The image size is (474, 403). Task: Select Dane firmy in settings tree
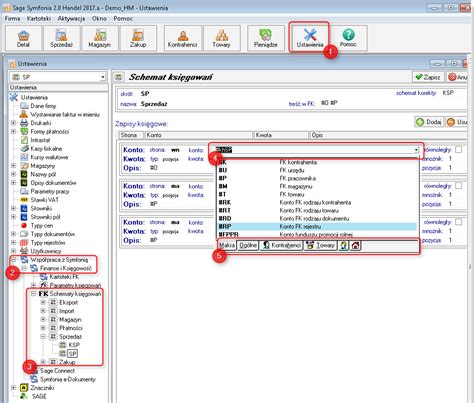(43, 106)
